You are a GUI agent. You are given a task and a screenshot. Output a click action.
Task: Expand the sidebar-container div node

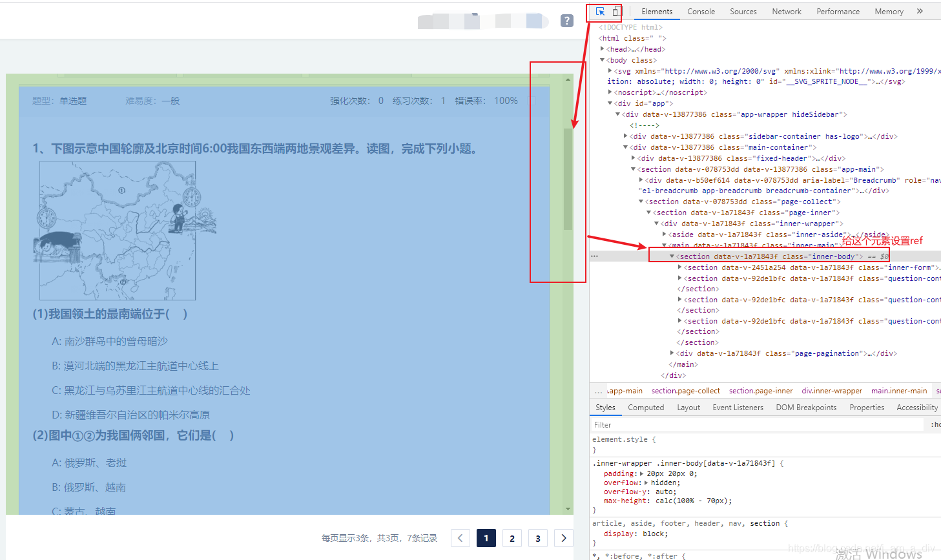coord(625,136)
